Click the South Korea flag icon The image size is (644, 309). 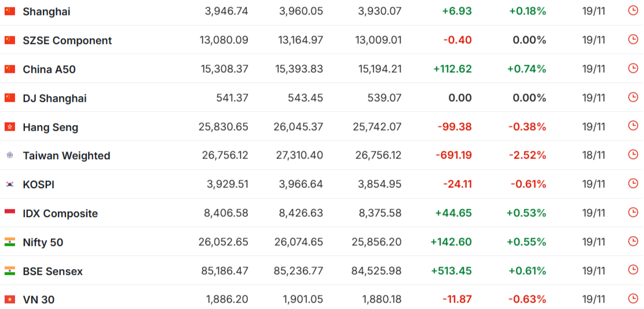click(10, 184)
